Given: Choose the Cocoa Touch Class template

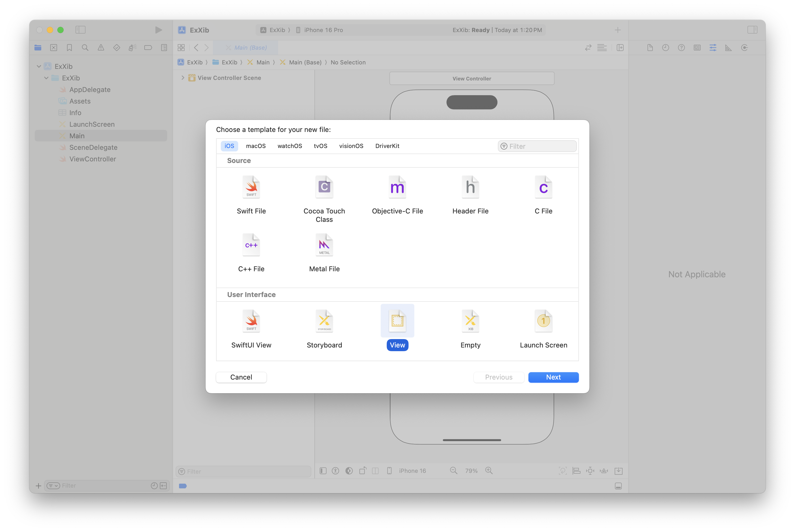Looking at the screenshot, I should click(x=324, y=187).
